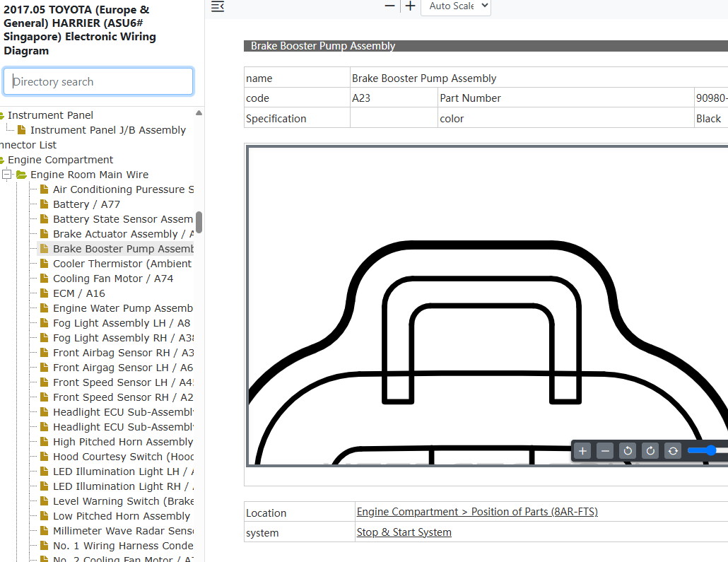Open Level Warning Switch (Brake) item
This screenshot has width=728, height=562.
pos(123,502)
